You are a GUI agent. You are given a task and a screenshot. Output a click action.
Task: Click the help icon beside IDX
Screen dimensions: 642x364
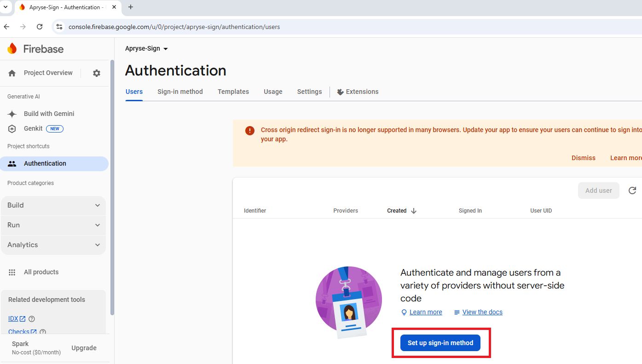[x=32, y=319]
